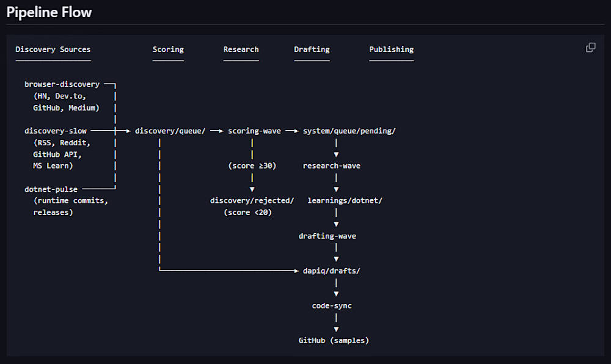
Task: Click the learnings/dotnet/ path text
Action: pyautogui.click(x=345, y=200)
